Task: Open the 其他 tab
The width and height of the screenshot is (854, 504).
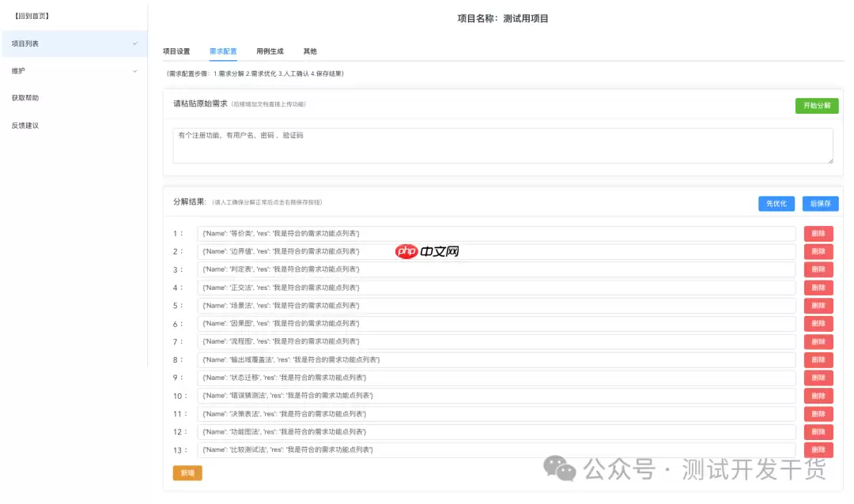Action: [309, 51]
